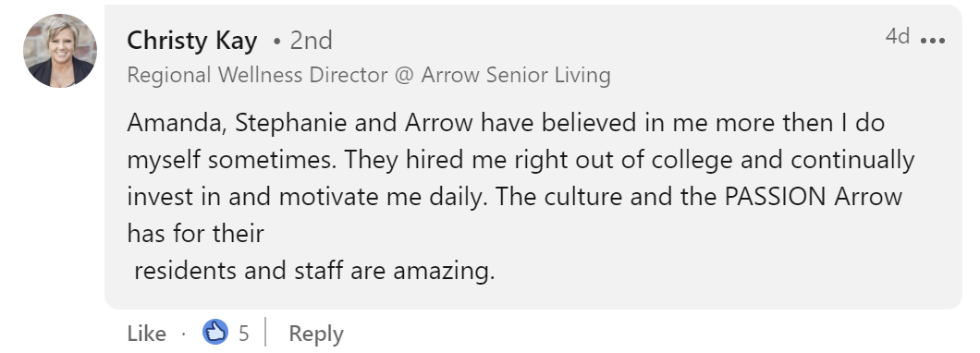Image resolution: width=980 pixels, height=353 pixels.
Task: Click the words 'has for their'
Action: 196,234
